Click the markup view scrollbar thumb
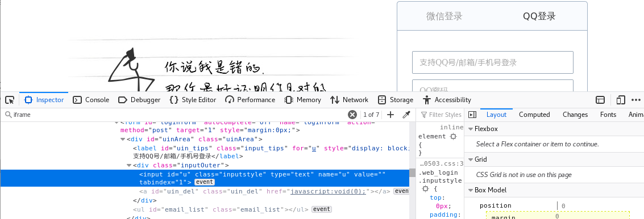Image resolution: width=644 pixels, height=219 pixels. click(412, 173)
